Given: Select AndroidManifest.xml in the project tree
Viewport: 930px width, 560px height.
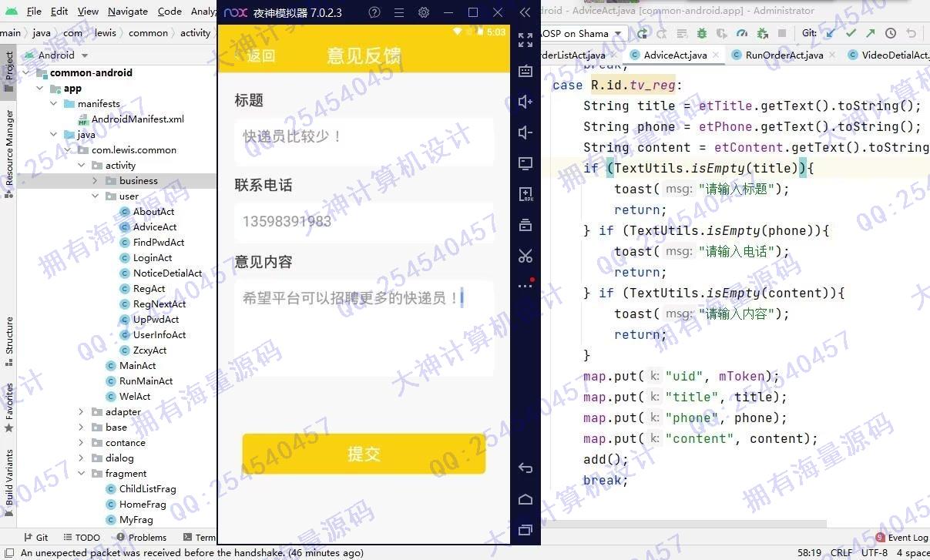Looking at the screenshot, I should click(x=131, y=119).
